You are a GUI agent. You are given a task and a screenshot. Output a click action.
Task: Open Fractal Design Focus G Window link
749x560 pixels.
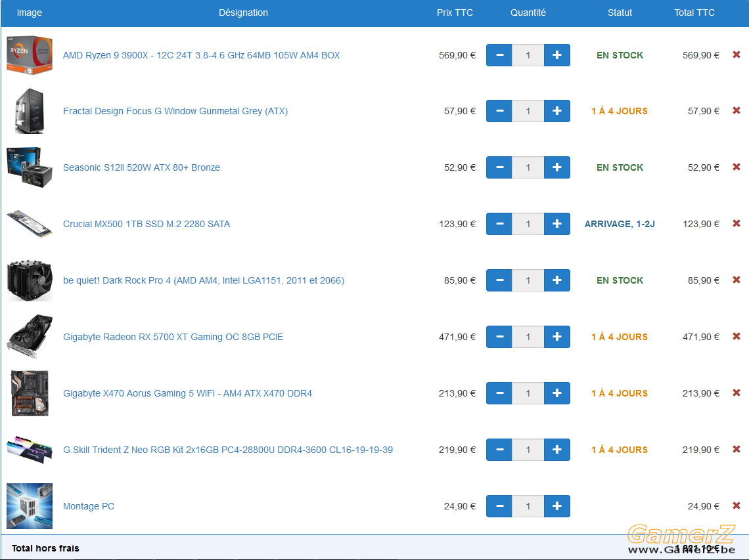175,111
